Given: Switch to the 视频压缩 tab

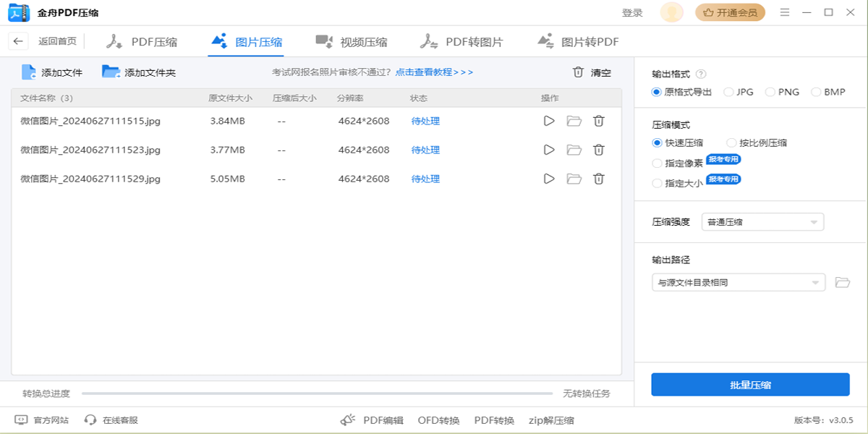Looking at the screenshot, I should click(x=352, y=42).
